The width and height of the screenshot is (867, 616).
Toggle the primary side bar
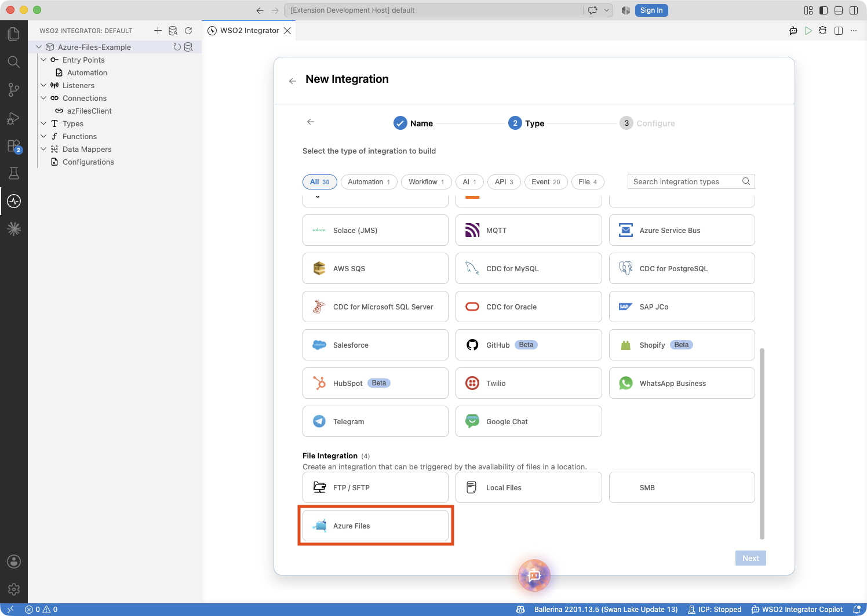824,10
